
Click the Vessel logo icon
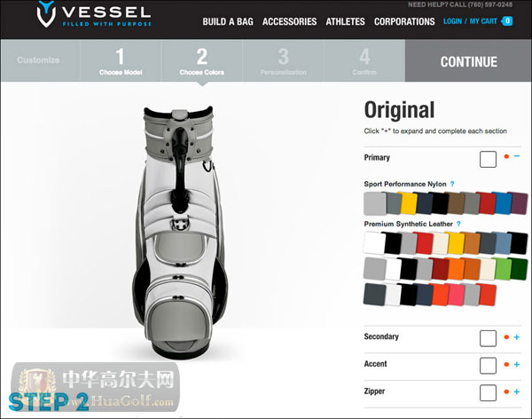tap(46, 13)
